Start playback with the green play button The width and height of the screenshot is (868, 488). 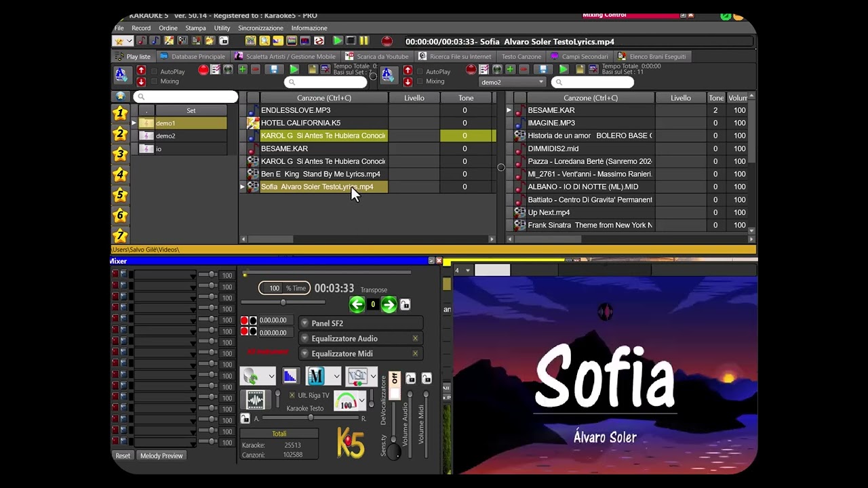tap(338, 41)
